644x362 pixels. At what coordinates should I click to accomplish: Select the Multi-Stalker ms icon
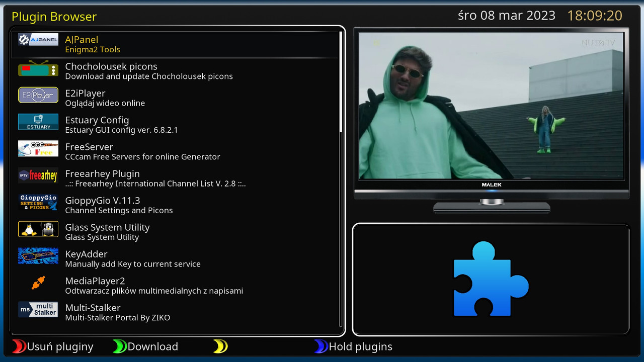coord(38,309)
